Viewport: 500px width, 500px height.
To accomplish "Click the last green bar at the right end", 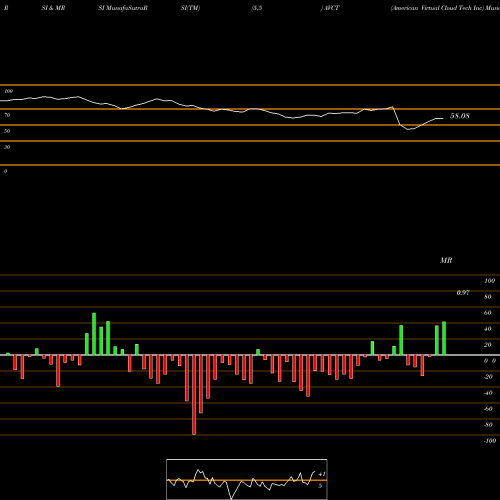I will click(444, 338).
